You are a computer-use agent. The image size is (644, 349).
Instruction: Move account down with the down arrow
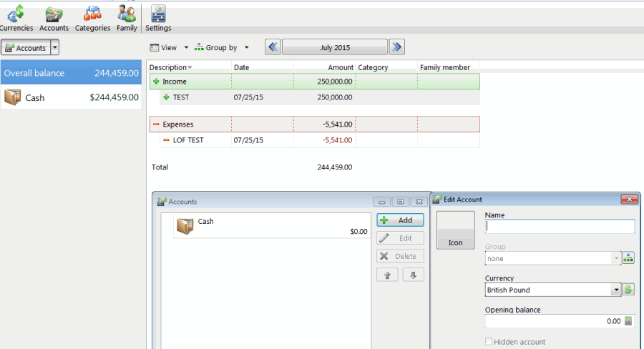[x=413, y=275]
